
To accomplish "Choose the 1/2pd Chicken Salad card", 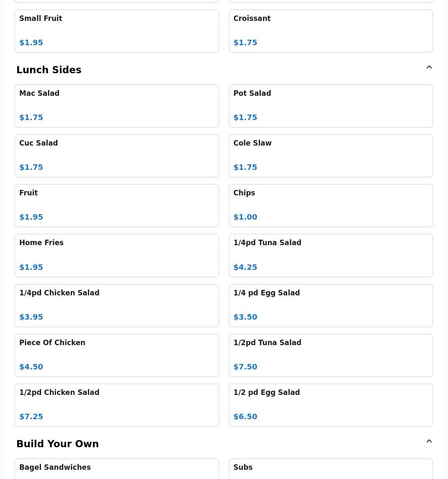I will [x=117, y=405].
